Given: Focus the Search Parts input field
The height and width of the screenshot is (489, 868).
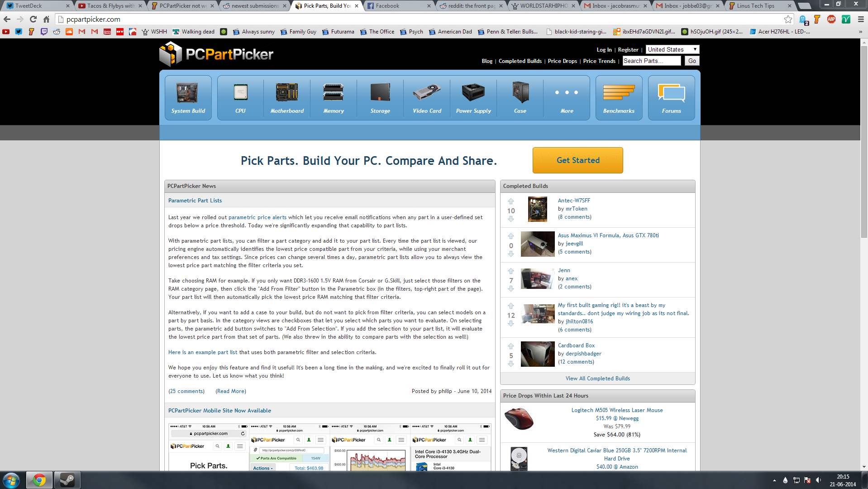Looking at the screenshot, I should coord(652,61).
